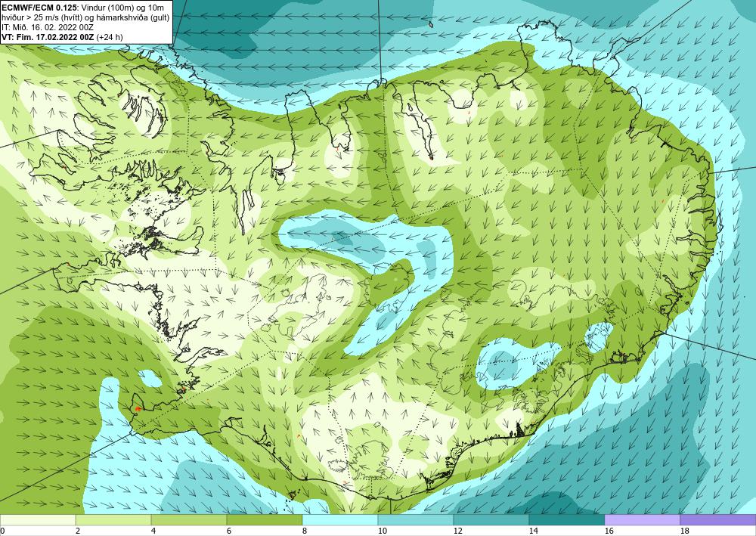Click the legend value label '6'
Screen dimensions: 756x536
229,531
